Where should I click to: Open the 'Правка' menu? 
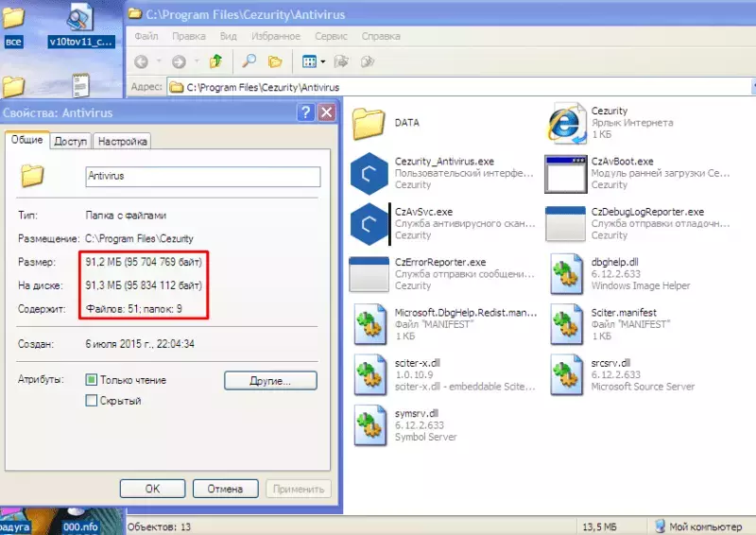[x=189, y=36]
